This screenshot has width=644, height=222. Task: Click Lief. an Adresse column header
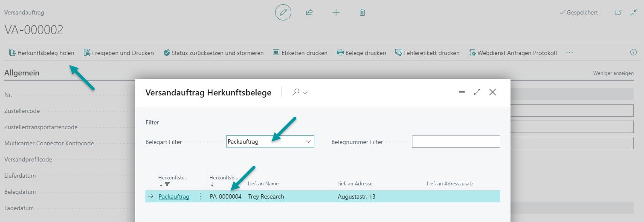355,184
